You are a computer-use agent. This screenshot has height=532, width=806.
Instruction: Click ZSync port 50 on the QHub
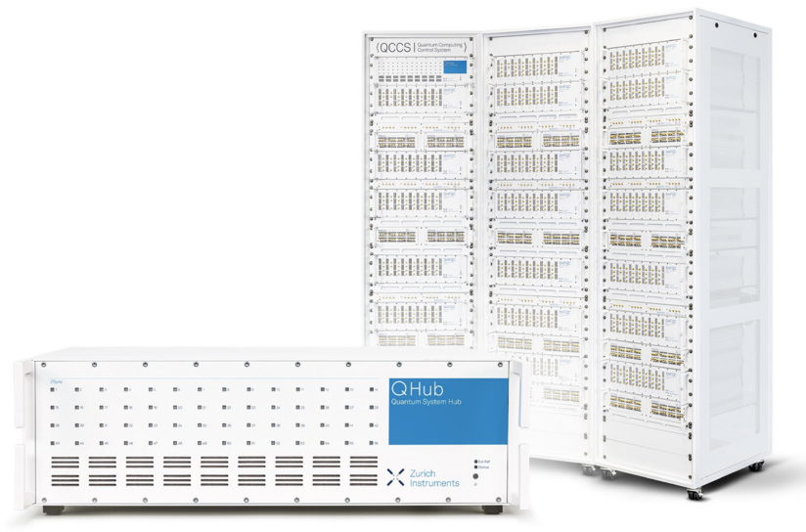point(225,443)
